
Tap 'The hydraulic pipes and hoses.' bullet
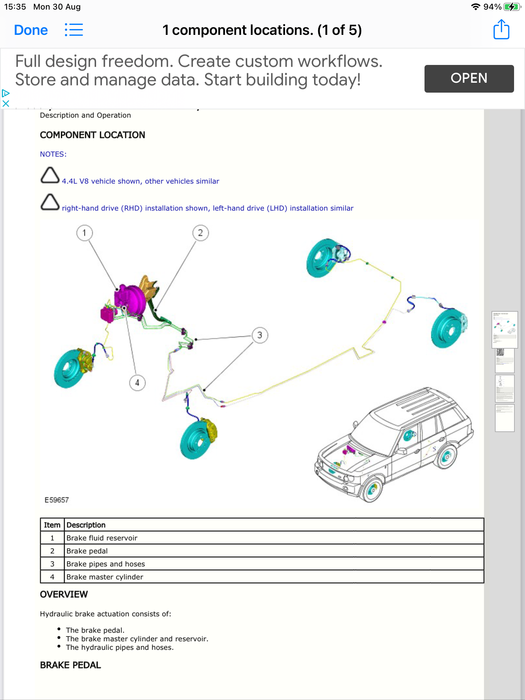tap(120, 647)
